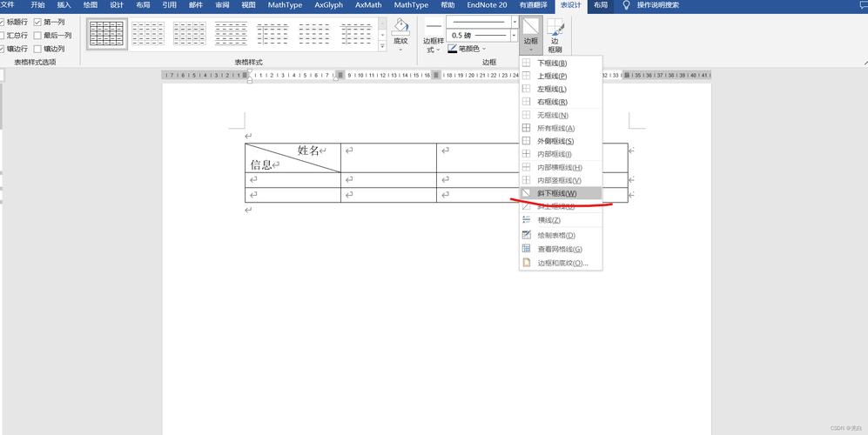The image size is (868, 435).
Task: Expand 底纹 shading dropdown arrow
Action: pyautogui.click(x=400, y=50)
